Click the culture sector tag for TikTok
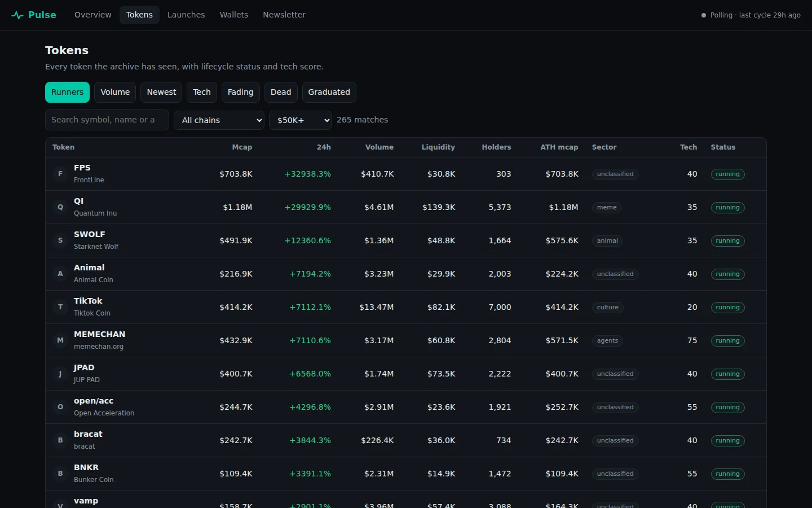 608,307
